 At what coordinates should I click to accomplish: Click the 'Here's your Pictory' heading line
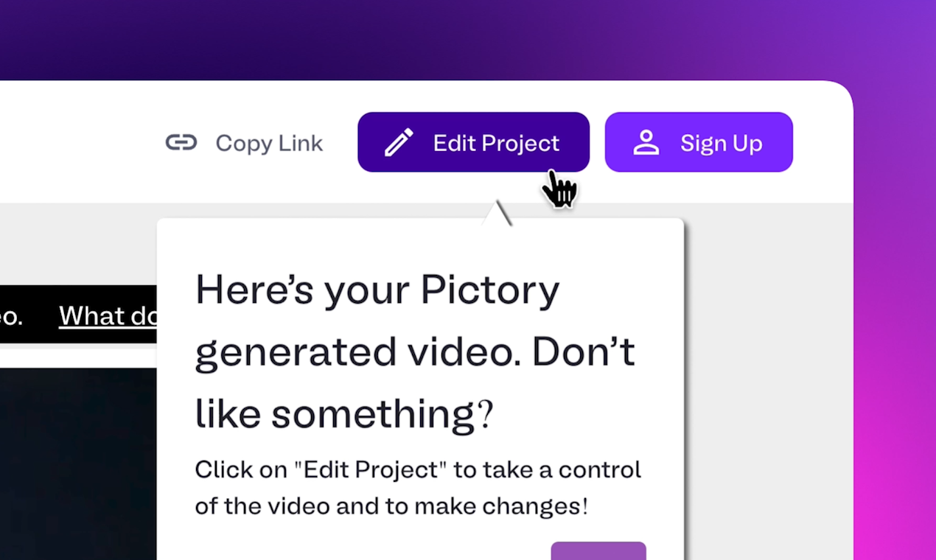[x=377, y=291]
